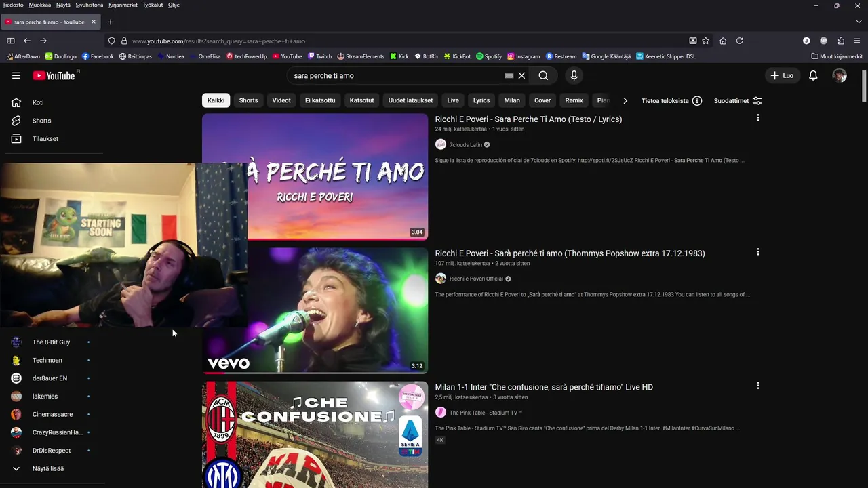
Task: Open video title Sara Perche Ti Amo (Testo / Lyrics)
Action: click(528, 119)
